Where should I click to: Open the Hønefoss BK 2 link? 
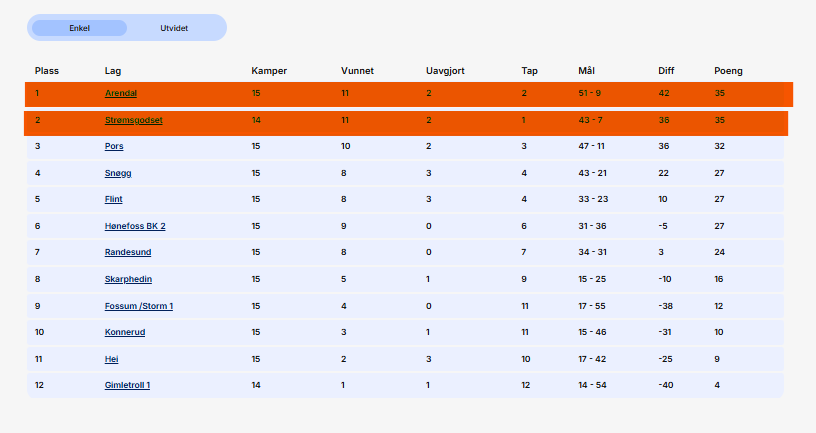(x=135, y=226)
